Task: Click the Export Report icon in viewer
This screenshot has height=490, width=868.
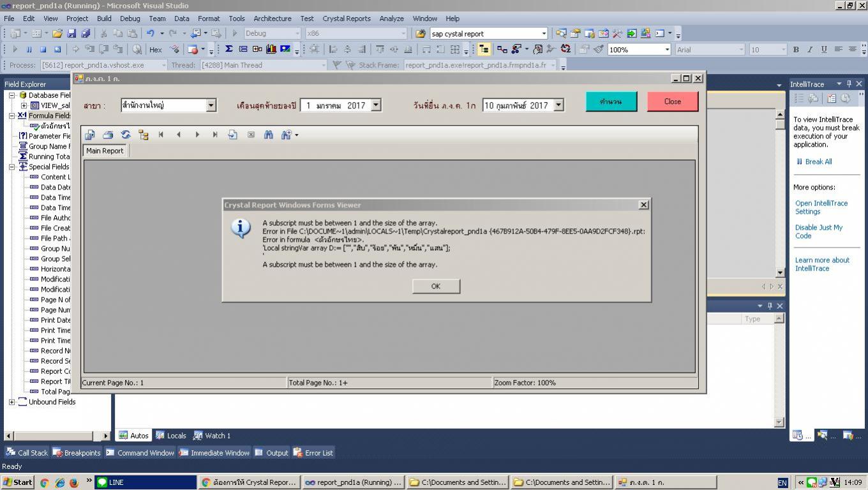Action: point(90,135)
